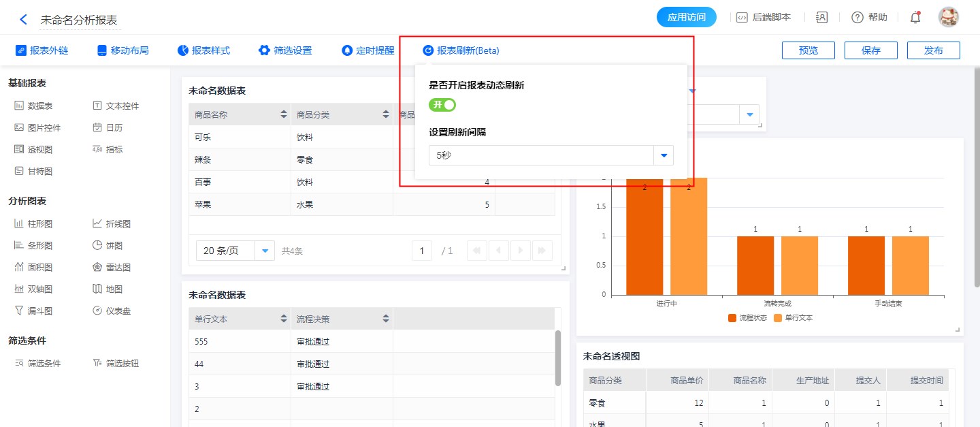
Task: Open the 20 条/页 page size dropdown
Action: [x=265, y=251]
